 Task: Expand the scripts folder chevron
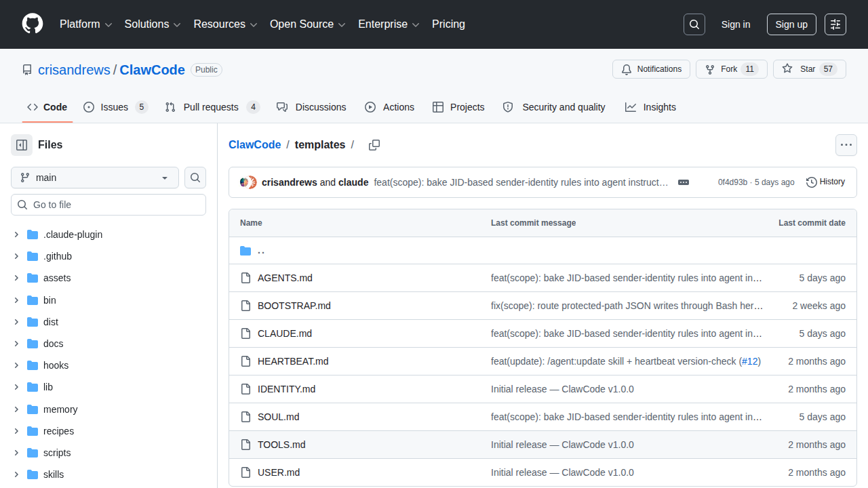16,453
